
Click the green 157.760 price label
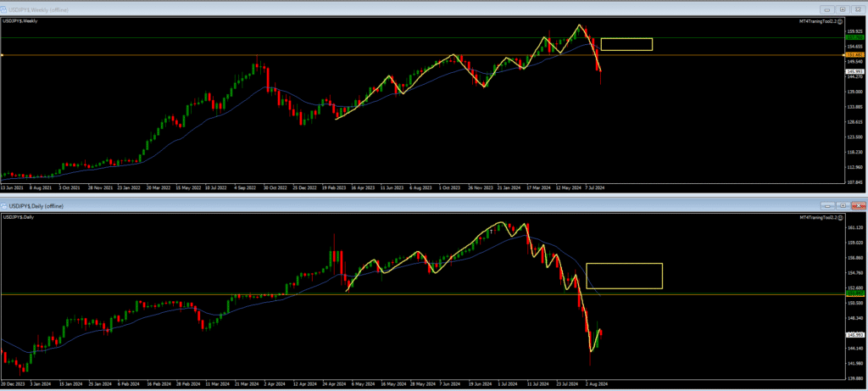(x=855, y=37)
